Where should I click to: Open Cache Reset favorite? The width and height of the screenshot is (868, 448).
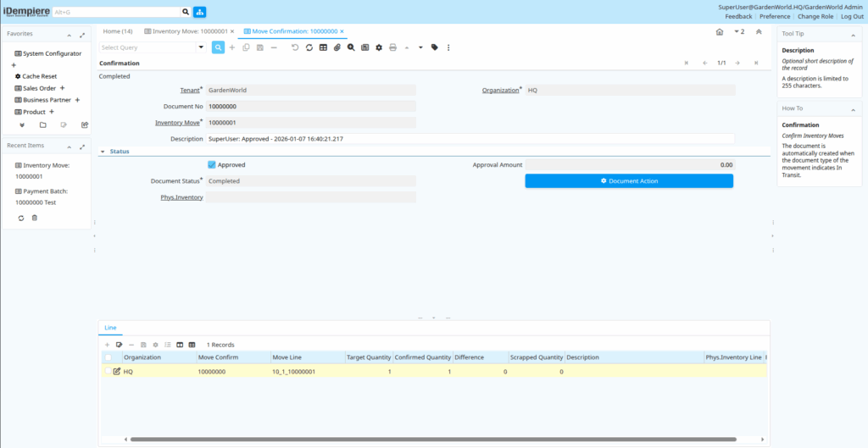click(x=36, y=76)
